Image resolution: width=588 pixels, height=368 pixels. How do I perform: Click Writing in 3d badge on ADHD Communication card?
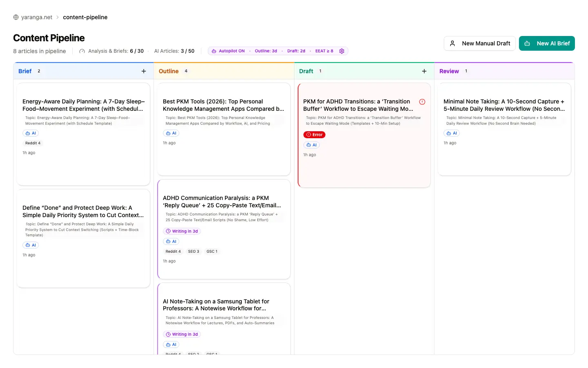pyautogui.click(x=182, y=231)
